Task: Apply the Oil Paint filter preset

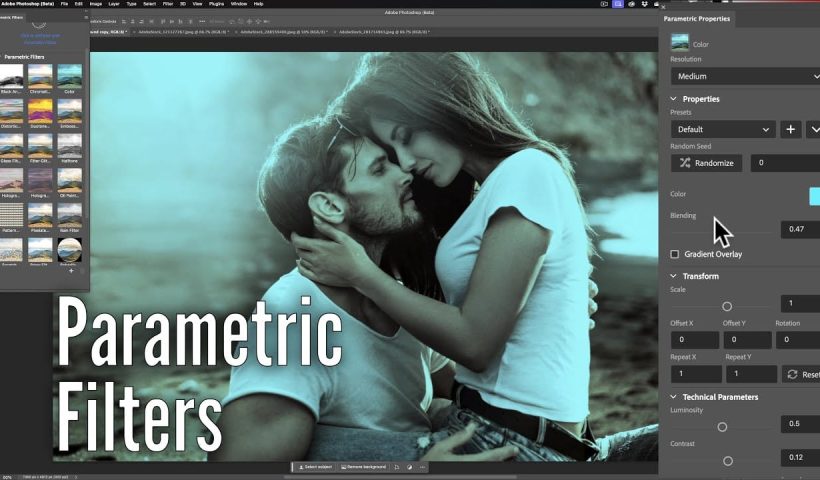Action: click(69, 180)
